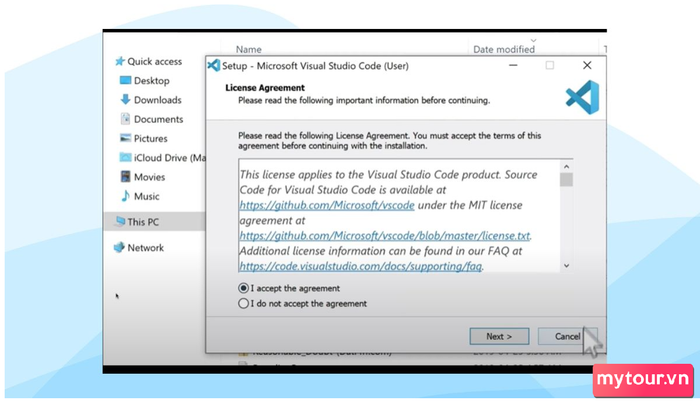Click the Music note icon
Viewport: 700px width, 405px height.
point(125,196)
